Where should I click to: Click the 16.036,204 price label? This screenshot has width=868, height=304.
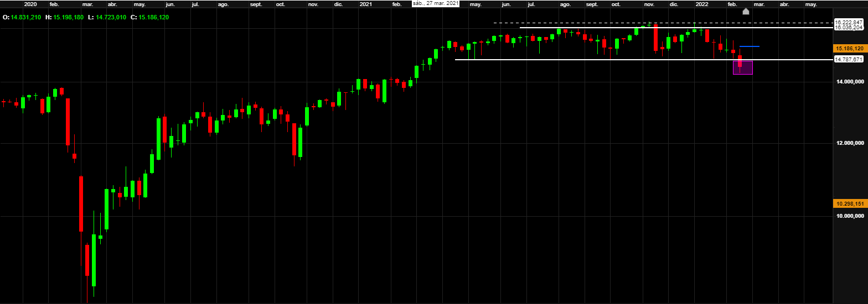pos(849,27)
